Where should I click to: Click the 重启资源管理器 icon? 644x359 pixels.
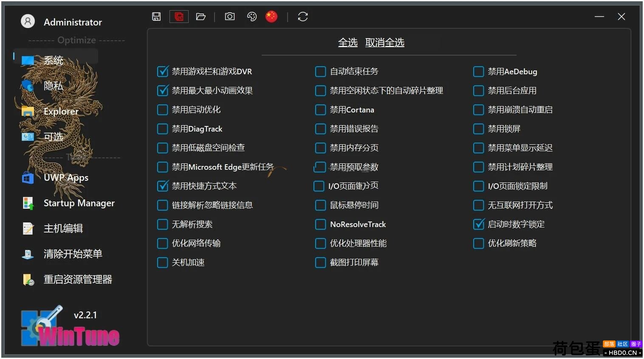28,279
